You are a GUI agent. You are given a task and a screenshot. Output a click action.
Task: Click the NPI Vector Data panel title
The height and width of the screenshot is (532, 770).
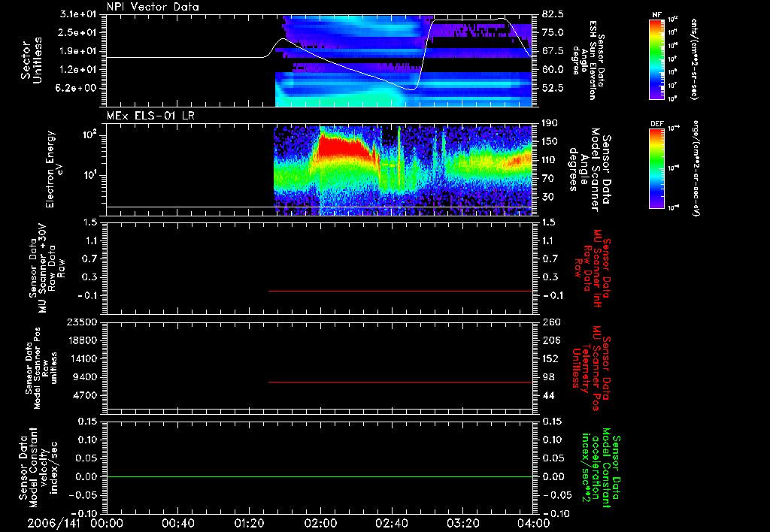point(153,7)
